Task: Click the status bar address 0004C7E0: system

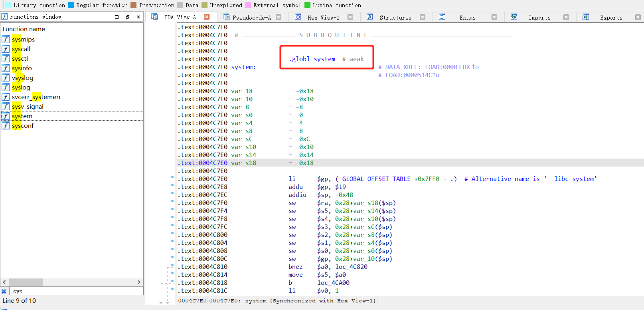Action: pos(238,301)
